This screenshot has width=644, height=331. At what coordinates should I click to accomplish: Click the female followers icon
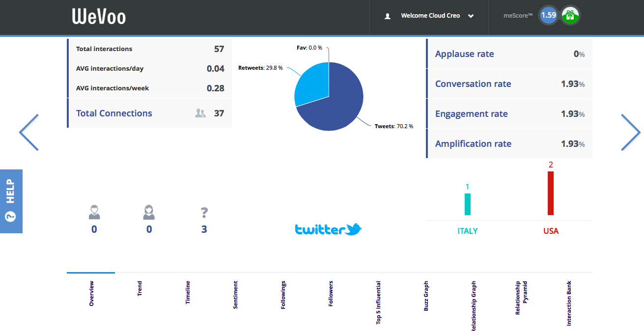pos(149,212)
